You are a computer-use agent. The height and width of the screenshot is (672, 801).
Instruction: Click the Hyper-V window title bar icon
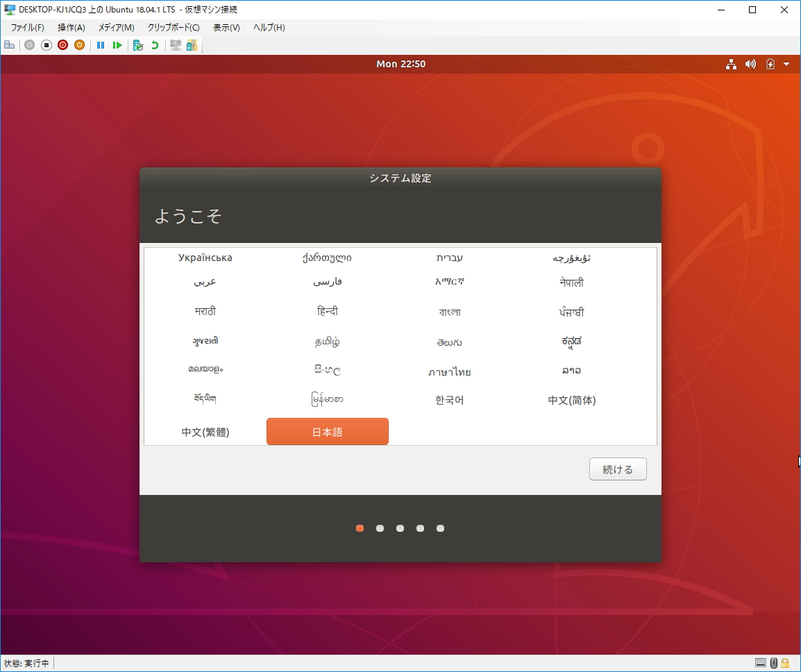point(10,10)
